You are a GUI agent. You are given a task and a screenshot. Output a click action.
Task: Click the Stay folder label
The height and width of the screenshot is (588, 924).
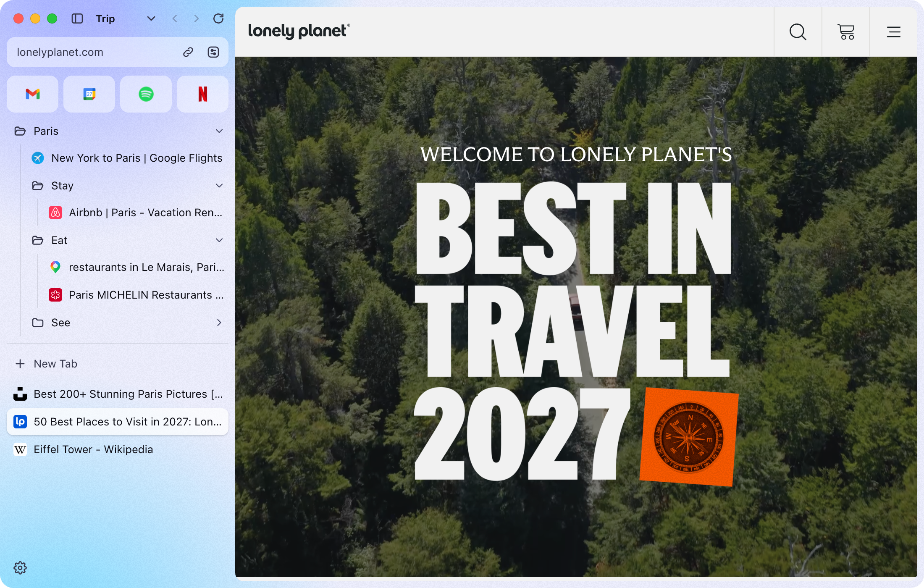62,186
